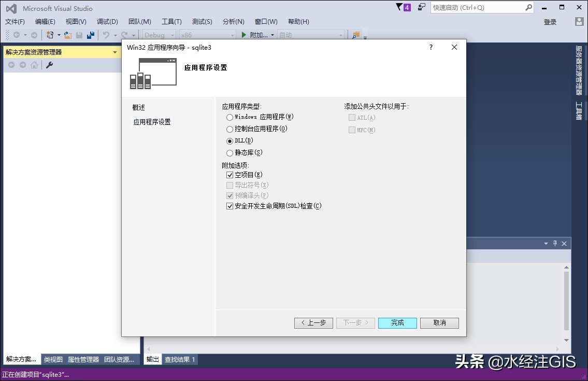This screenshot has height=381, width=588.
Task: Toggle the 安全开发生命周期(SDL)检查 checkbox
Action: tap(230, 206)
